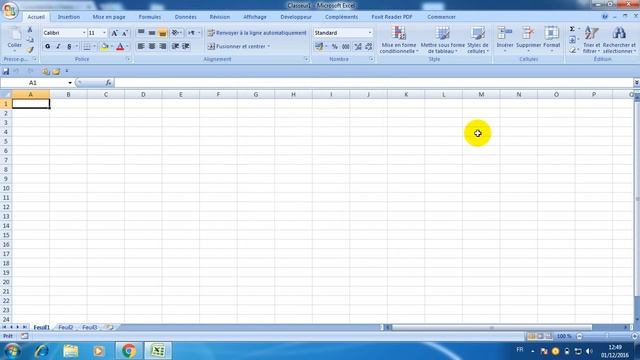Click in the formula bar

pos(373,83)
